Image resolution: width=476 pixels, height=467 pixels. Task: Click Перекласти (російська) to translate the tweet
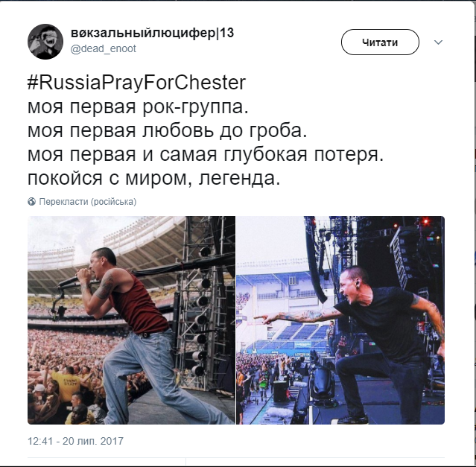coord(88,202)
